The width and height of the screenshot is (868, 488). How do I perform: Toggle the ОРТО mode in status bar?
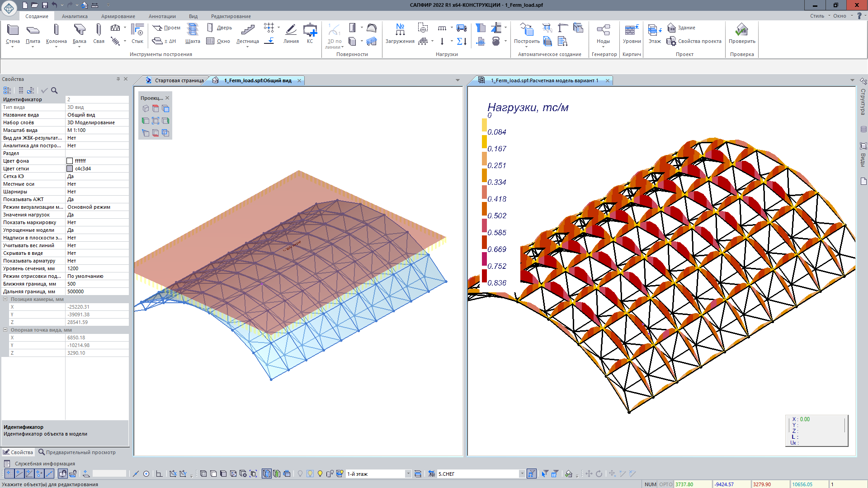(665, 484)
